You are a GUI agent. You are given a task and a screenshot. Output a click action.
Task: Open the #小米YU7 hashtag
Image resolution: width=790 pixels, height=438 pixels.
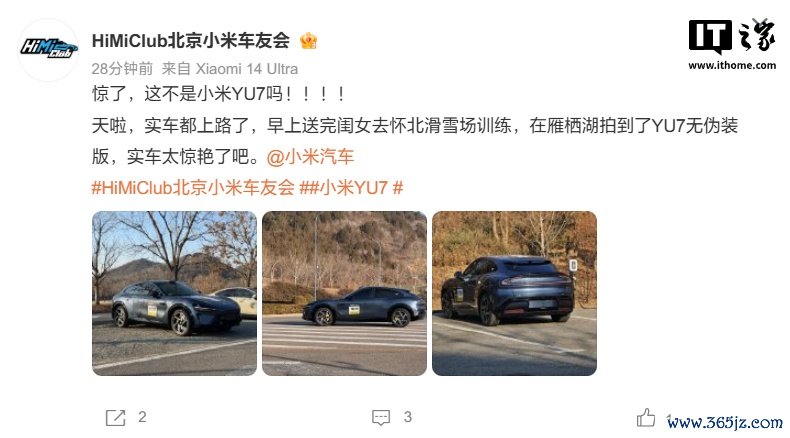click(351, 188)
